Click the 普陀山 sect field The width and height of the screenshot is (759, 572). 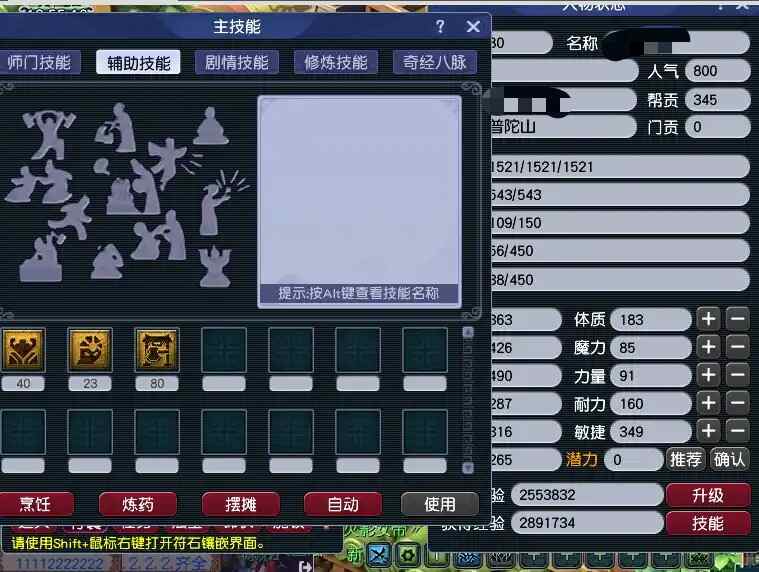tap(563, 127)
